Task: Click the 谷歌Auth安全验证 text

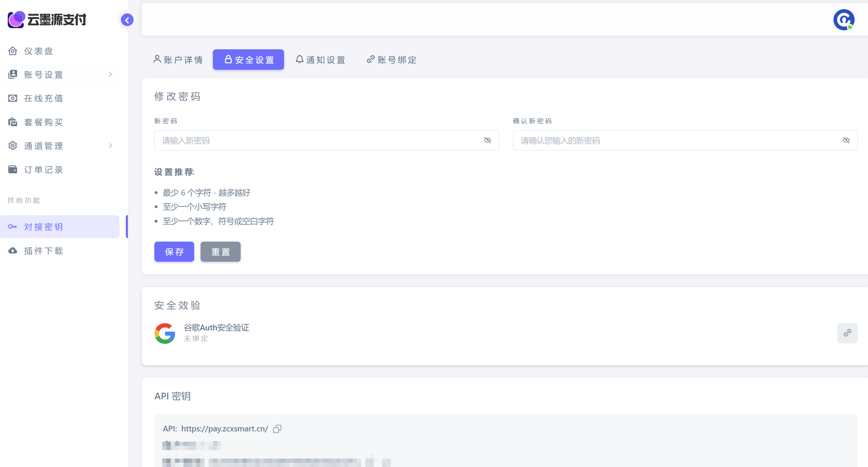Action: click(216, 328)
